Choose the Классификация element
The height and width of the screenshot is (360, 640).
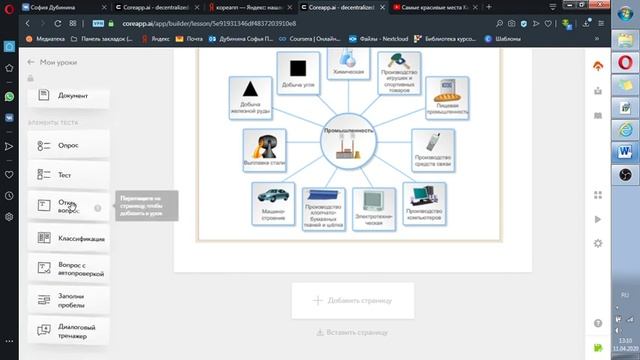[68, 238]
